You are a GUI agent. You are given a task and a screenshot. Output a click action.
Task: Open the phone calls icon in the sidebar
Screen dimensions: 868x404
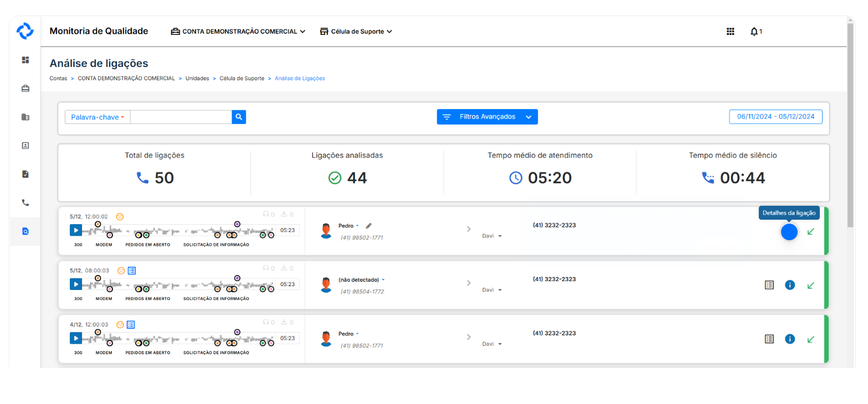point(25,203)
